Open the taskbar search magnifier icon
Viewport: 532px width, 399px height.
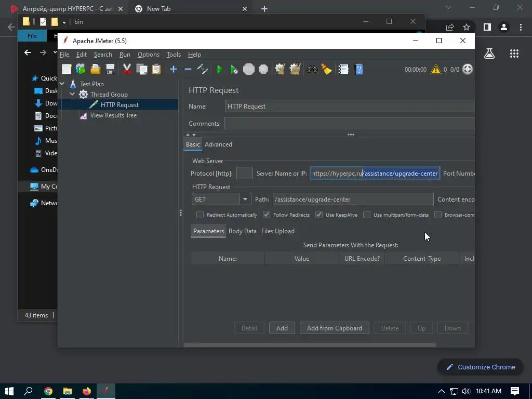(29, 391)
